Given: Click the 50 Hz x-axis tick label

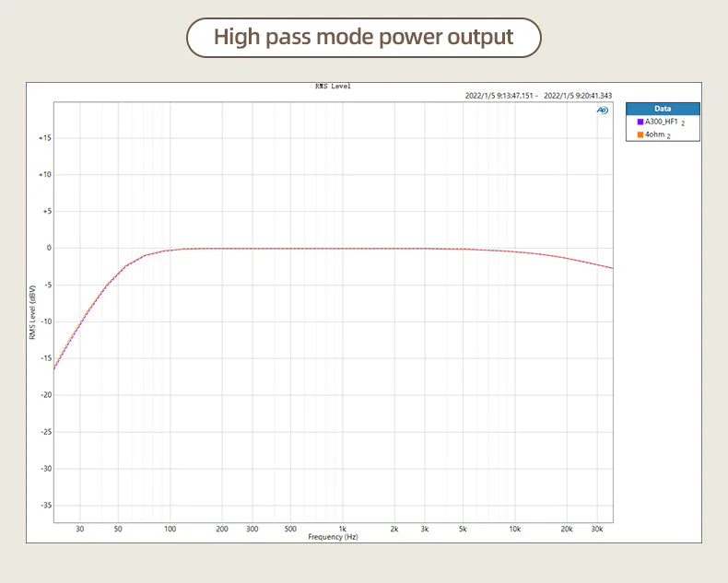Looking at the screenshot, I should [x=118, y=529].
